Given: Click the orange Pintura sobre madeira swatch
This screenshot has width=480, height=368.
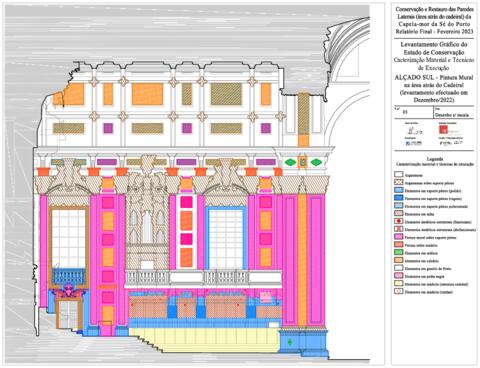Looking at the screenshot, I should click(399, 245).
